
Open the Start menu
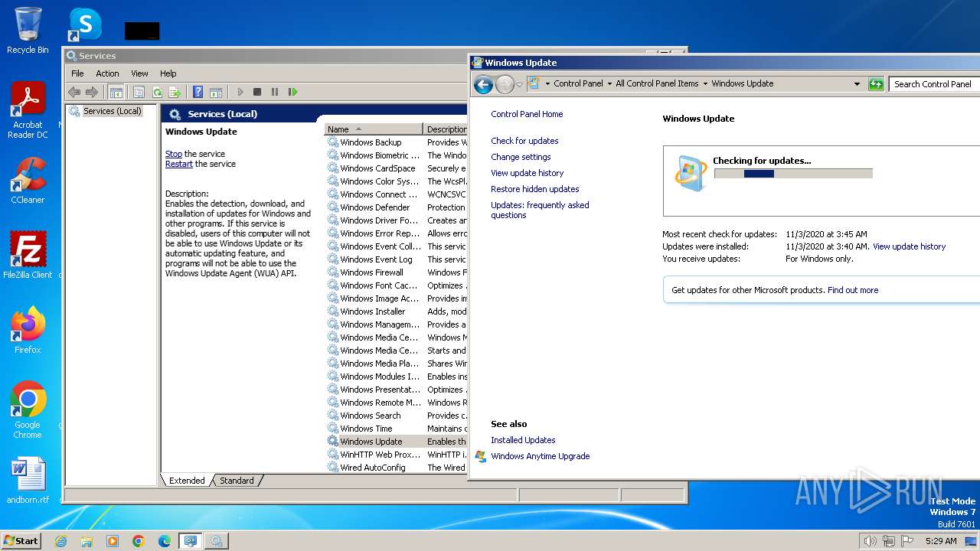[x=21, y=541]
